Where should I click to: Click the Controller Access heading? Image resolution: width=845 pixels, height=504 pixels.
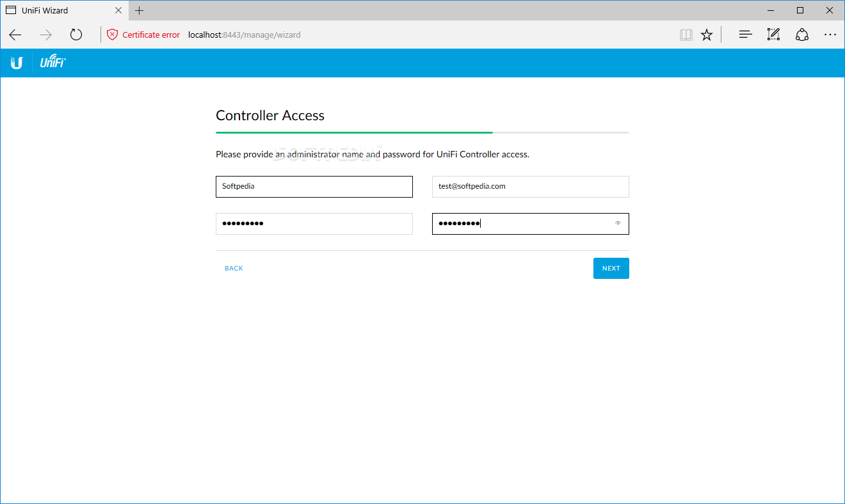click(270, 116)
